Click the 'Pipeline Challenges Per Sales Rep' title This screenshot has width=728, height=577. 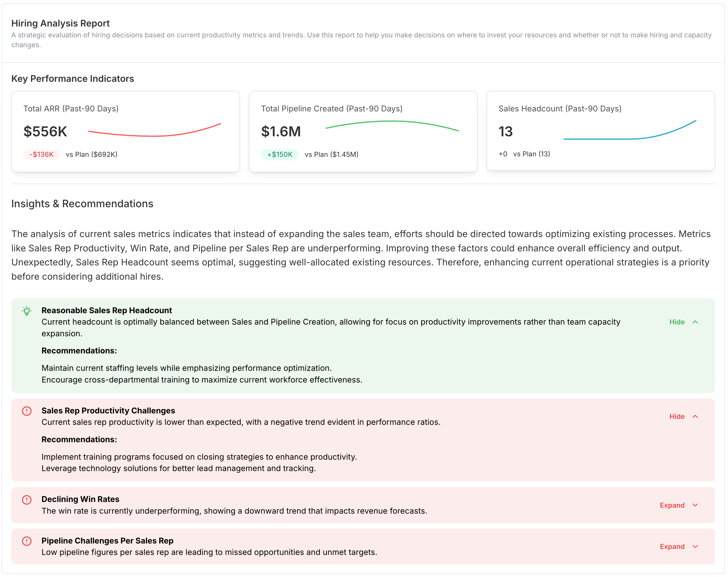[107, 541]
